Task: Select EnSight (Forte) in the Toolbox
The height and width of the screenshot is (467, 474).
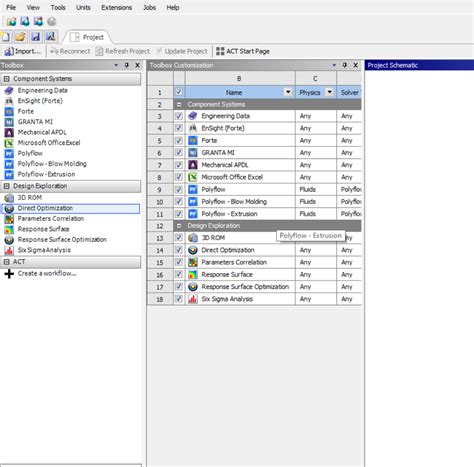Action: pyautogui.click(x=40, y=101)
